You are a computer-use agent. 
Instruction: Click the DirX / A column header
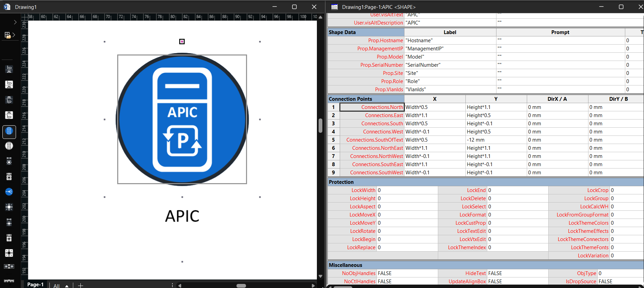point(557,99)
